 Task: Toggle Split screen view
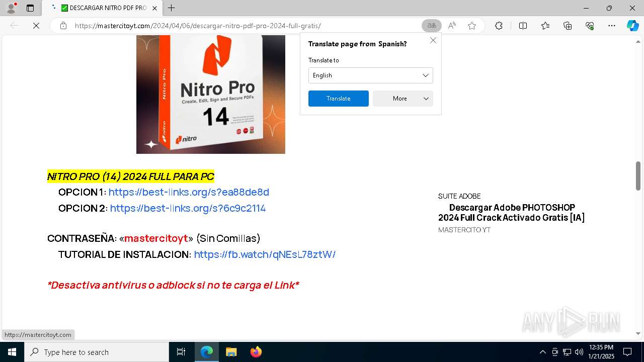(523, 26)
